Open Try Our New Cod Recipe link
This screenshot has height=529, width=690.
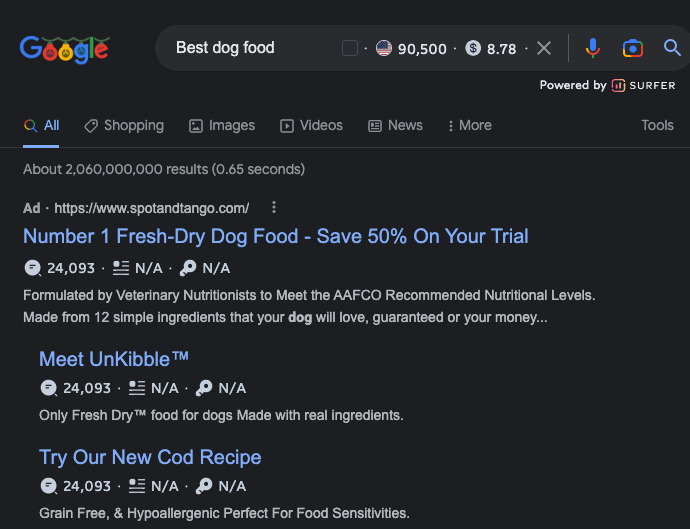(x=150, y=457)
